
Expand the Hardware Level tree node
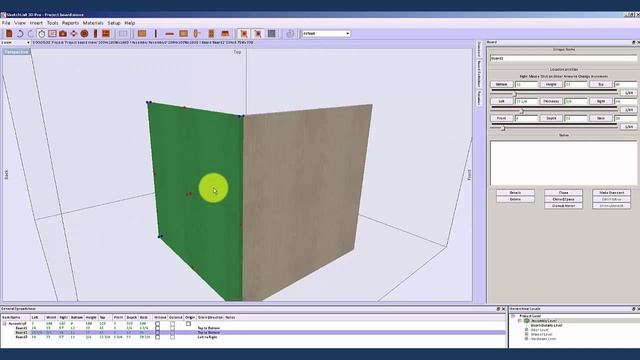526,339
